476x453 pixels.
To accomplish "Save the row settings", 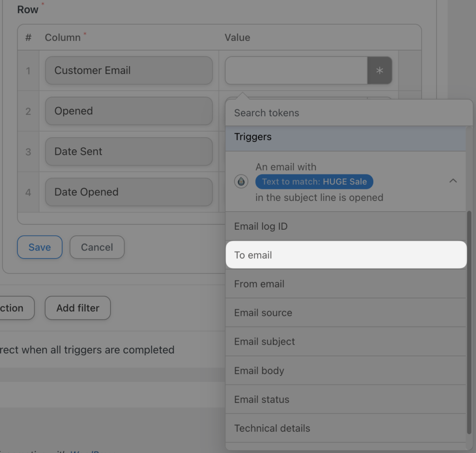I will (x=40, y=247).
